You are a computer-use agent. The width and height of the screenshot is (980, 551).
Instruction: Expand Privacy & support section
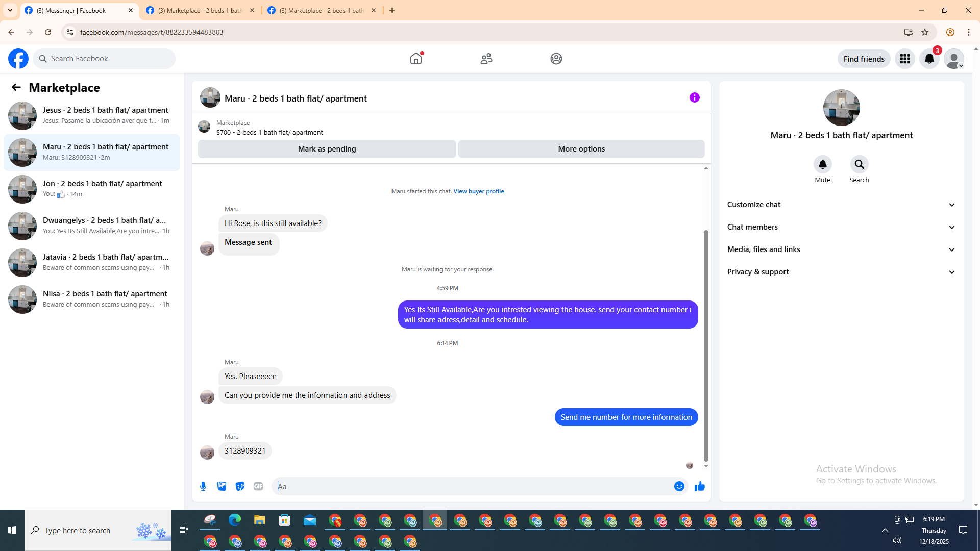842,272
